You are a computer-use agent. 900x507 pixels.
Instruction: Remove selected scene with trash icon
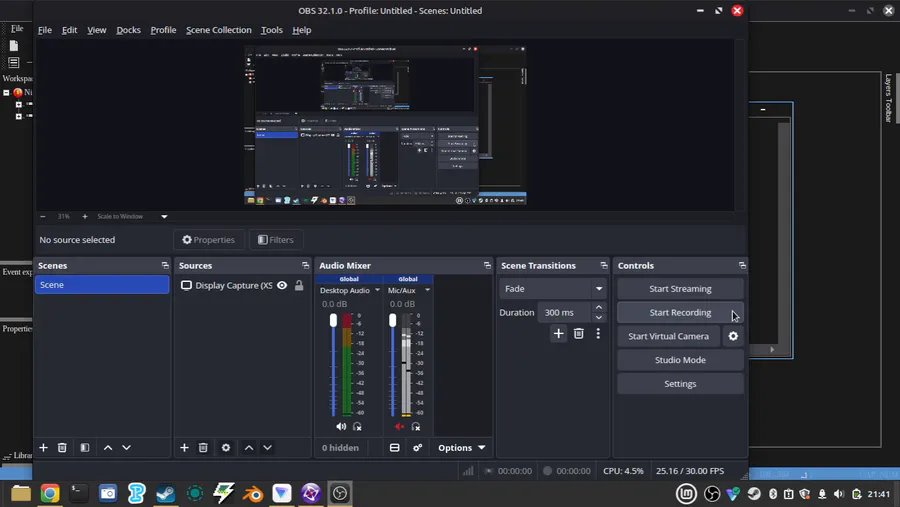tap(62, 447)
